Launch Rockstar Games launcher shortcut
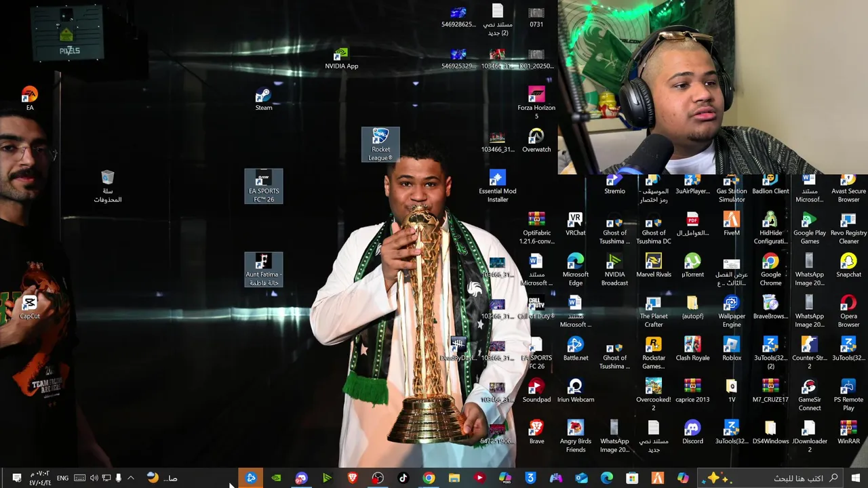Viewport: 868px width, 488px height. click(654, 353)
